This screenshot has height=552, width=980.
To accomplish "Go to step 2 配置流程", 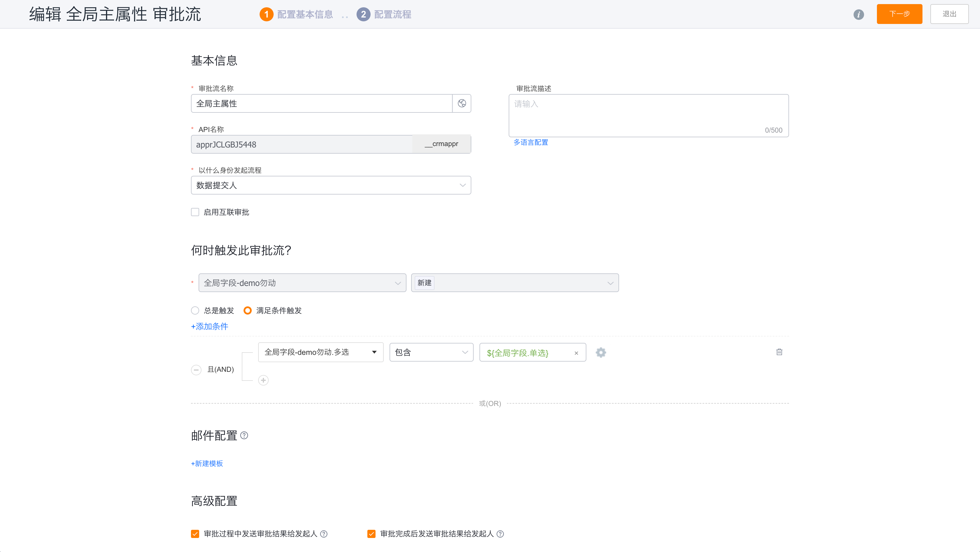I will click(x=384, y=14).
